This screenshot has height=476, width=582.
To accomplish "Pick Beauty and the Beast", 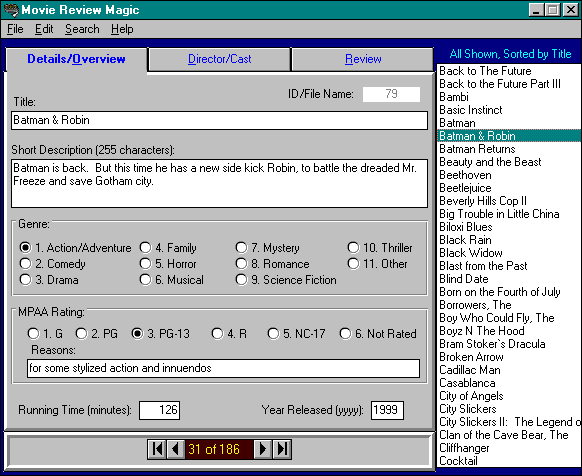I will coord(509,162).
